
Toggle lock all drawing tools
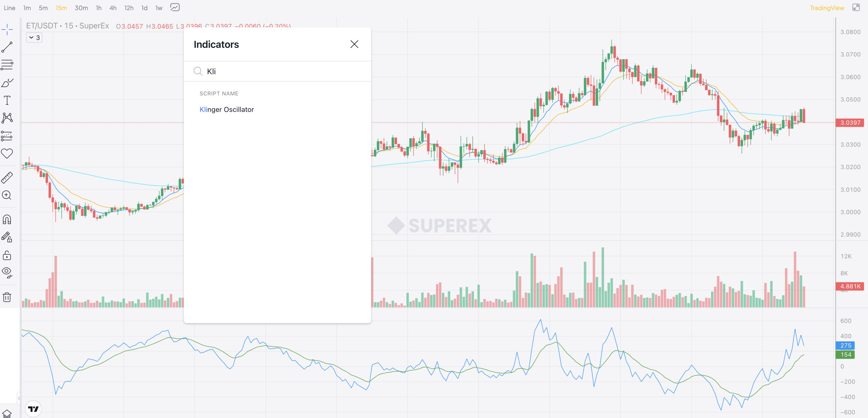point(7,255)
